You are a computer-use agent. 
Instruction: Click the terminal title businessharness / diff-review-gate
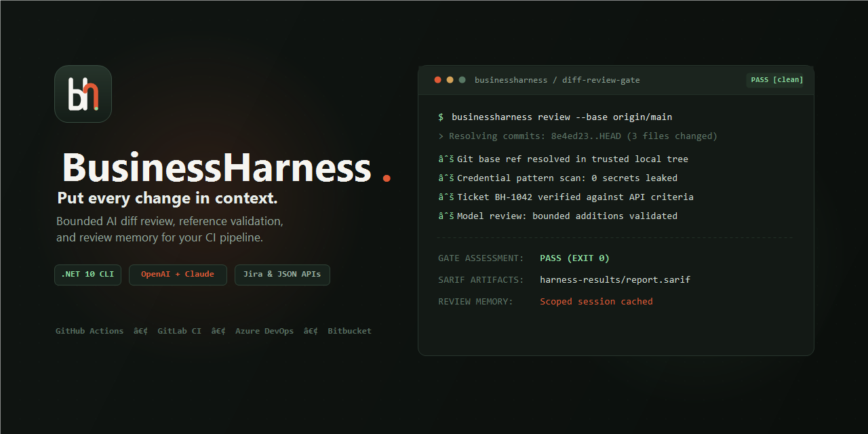[557, 80]
